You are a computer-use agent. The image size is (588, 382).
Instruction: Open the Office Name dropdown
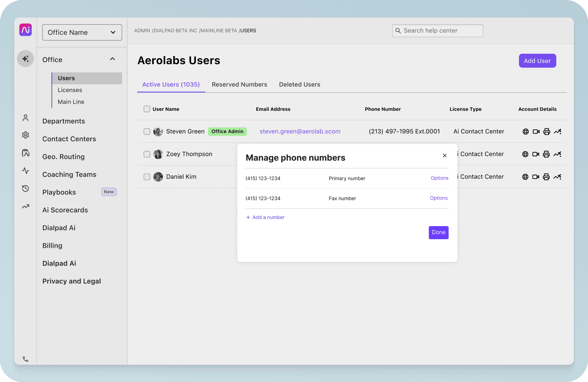82,32
